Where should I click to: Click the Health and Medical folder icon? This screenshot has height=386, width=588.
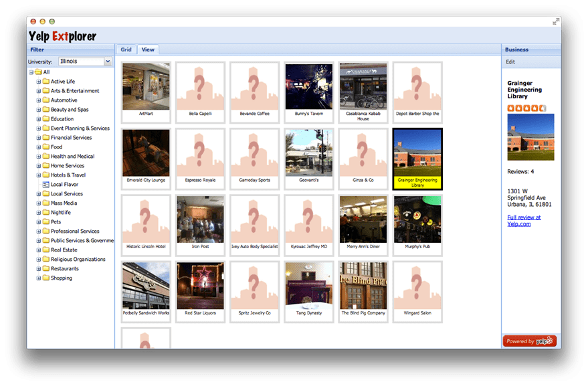point(45,156)
